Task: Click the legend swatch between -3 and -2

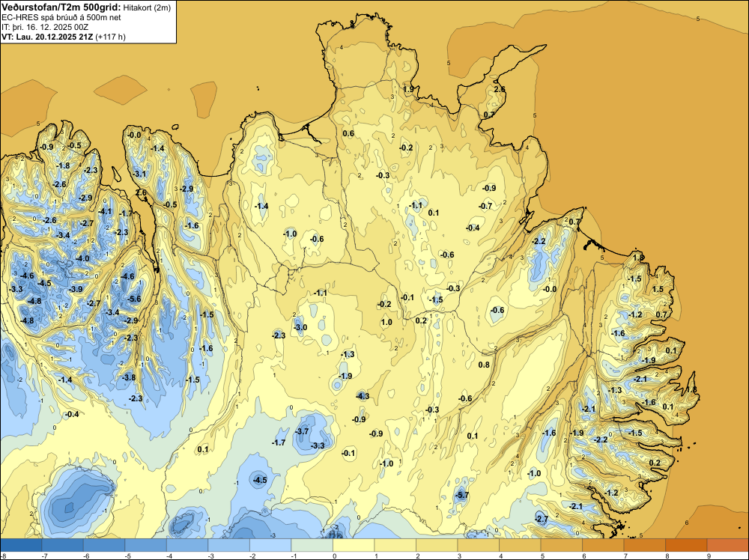Action: click(x=228, y=545)
